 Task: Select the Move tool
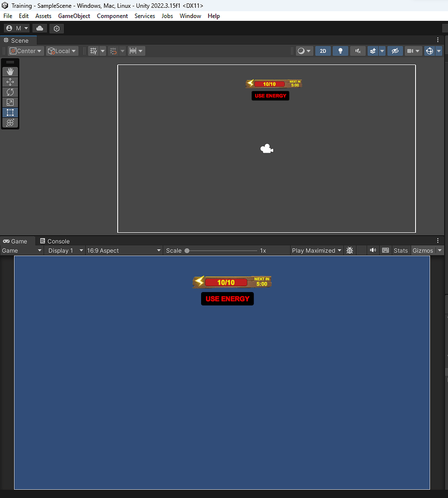tap(10, 82)
